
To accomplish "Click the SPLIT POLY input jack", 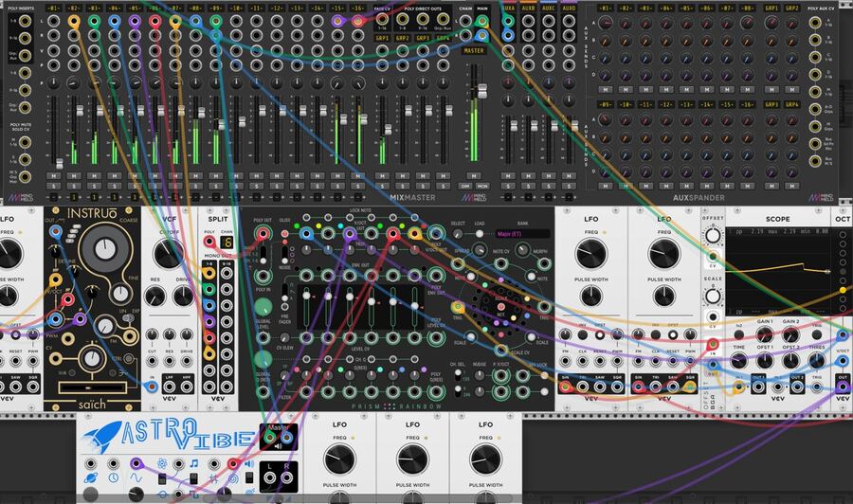I will point(209,242).
